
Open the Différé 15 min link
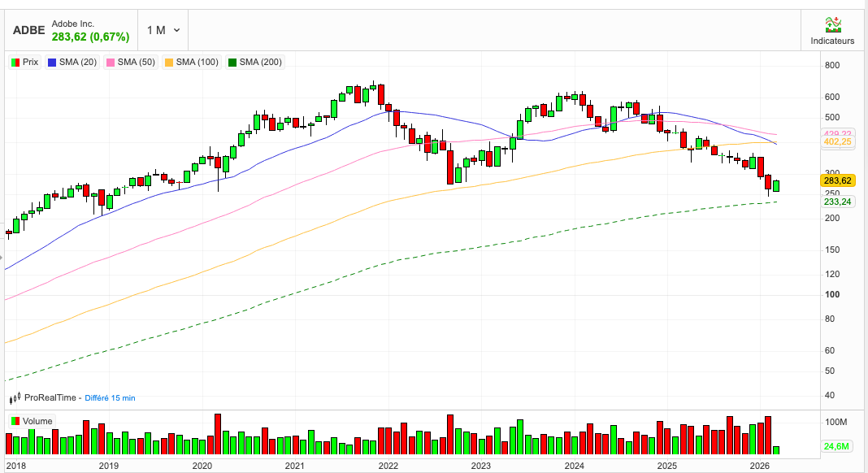click(x=110, y=397)
